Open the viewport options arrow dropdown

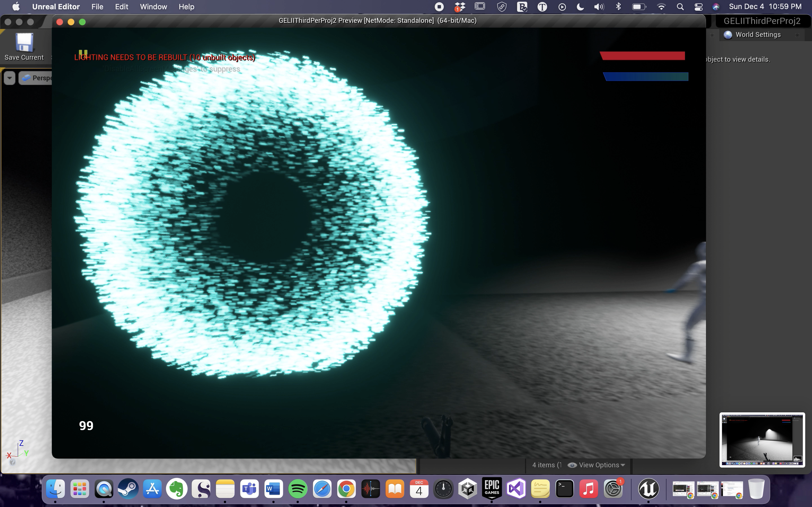[x=9, y=78]
